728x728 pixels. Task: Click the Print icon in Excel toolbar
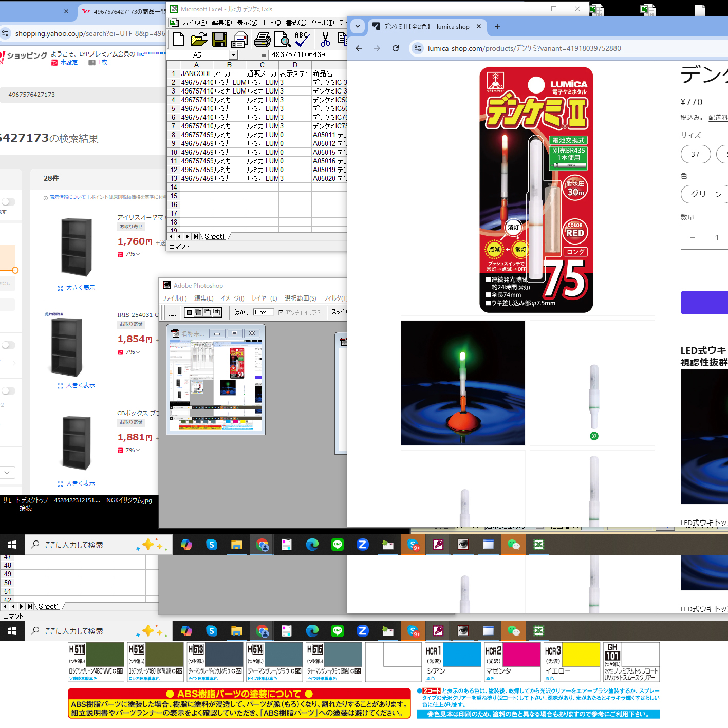click(x=262, y=40)
